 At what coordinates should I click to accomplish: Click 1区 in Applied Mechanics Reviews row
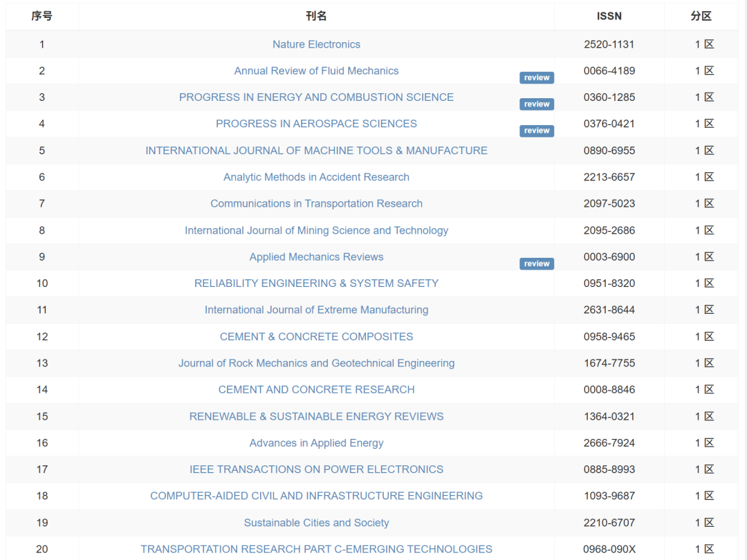pyautogui.click(x=704, y=257)
